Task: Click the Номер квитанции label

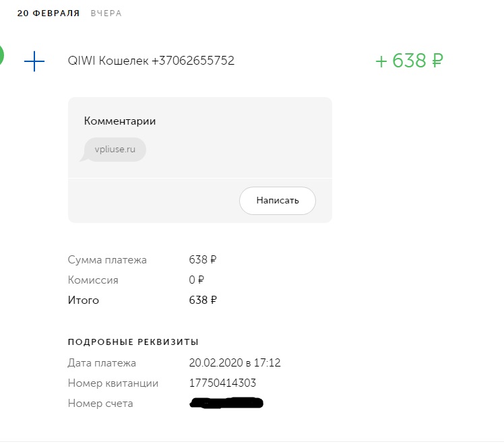Action: [x=113, y=383]
